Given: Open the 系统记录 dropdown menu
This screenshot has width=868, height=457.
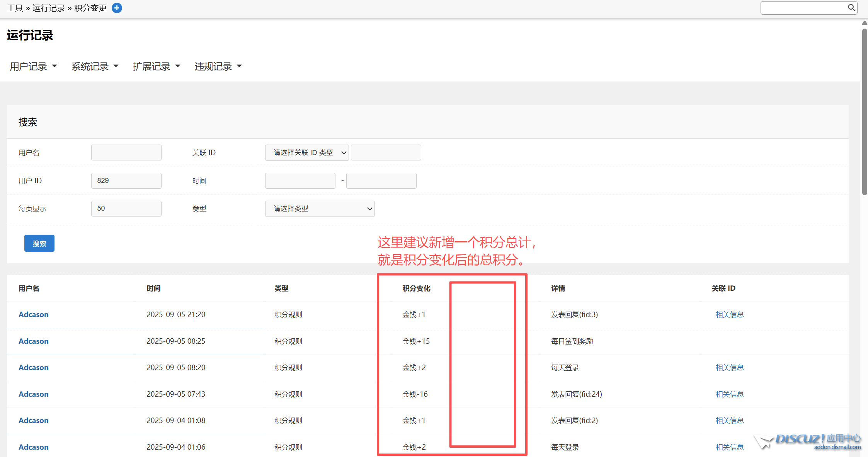Looking at the screenshot, I should (95, 67).
